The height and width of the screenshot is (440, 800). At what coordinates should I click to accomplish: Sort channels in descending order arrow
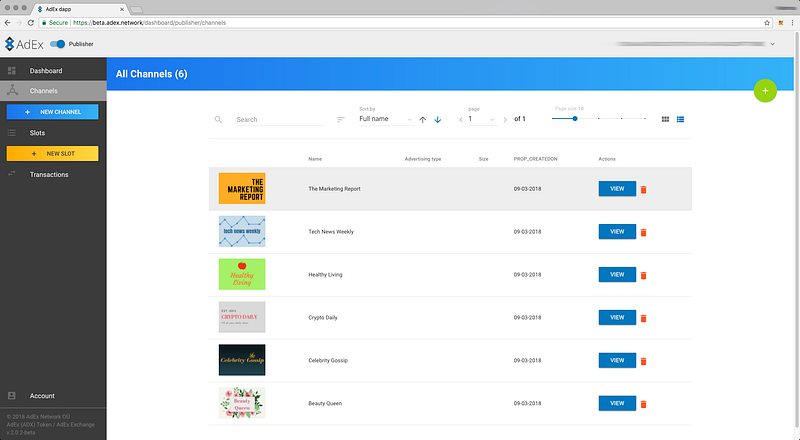point(437,120)
